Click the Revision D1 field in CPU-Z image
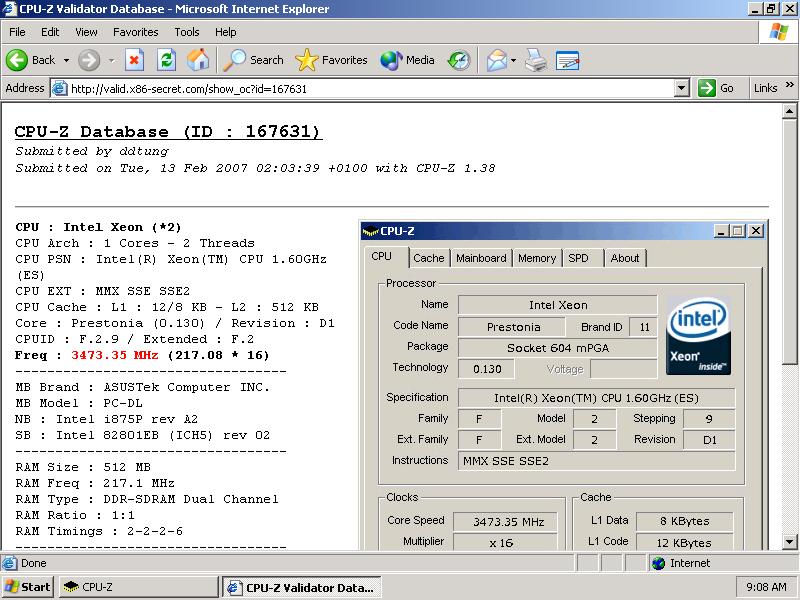 pyautogui.click(x=709, y=440)
